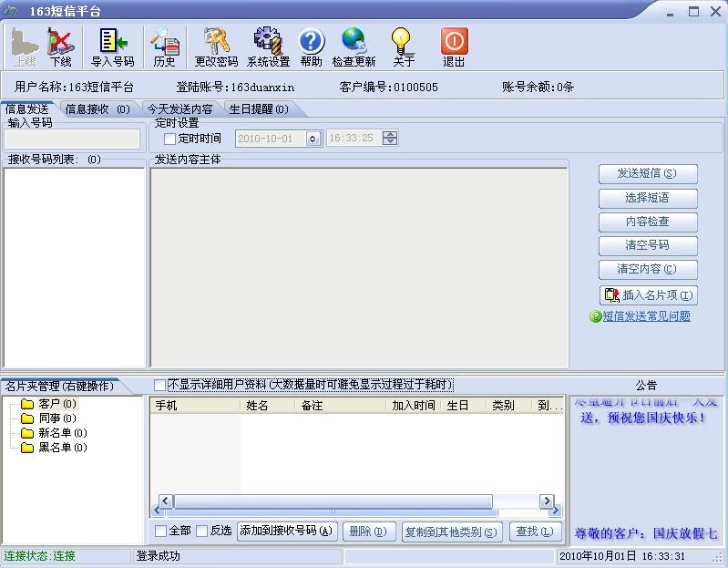The image size is (728, 568).
Task: Sort by the 类别 column header
Action: click(508, 406)
